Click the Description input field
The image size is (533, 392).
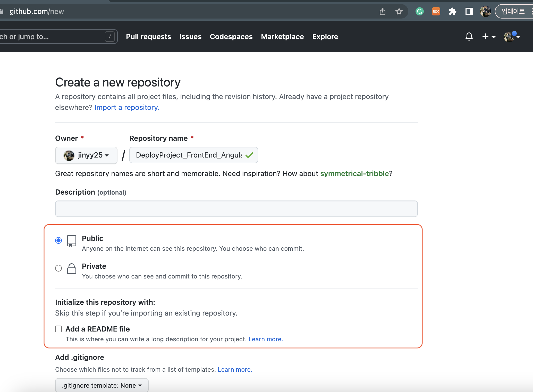(x=236, y=209)
